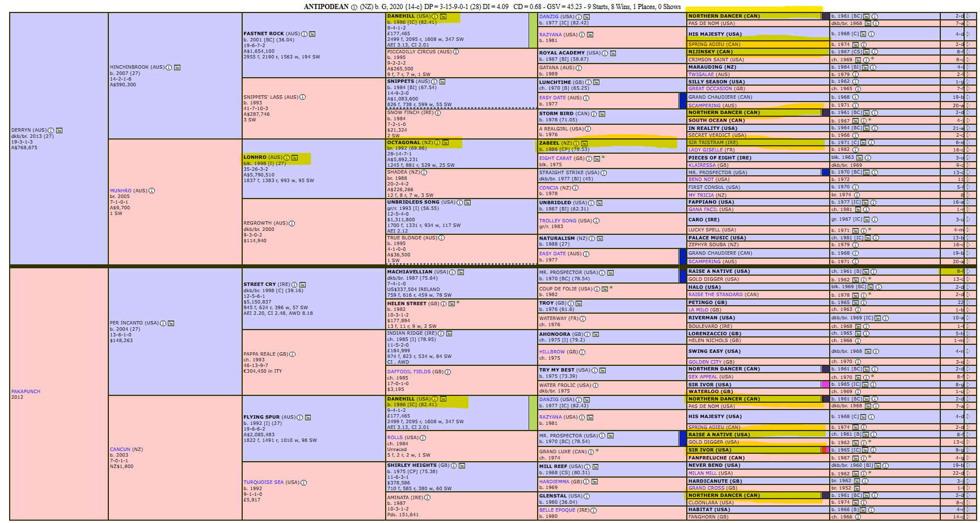Screen dimensions: 980x523
Task: Click the photo icon beside SHIRLEY HEIGHTS
Action: pyautogui.click(x=462, y=466)
